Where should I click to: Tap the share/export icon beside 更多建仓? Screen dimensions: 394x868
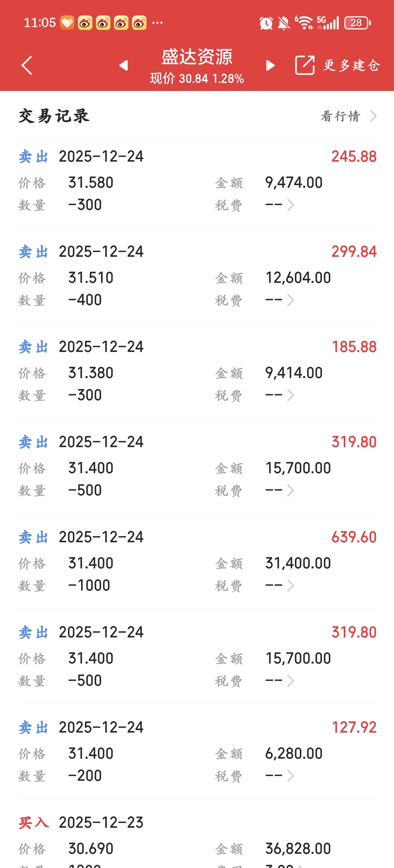tap(305, 65)
